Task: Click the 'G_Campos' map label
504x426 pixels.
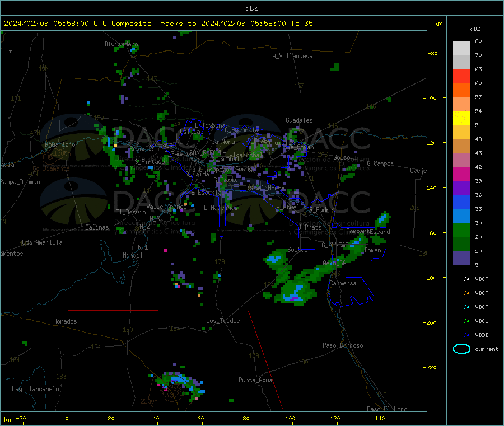Action: (x=380, y=163)
